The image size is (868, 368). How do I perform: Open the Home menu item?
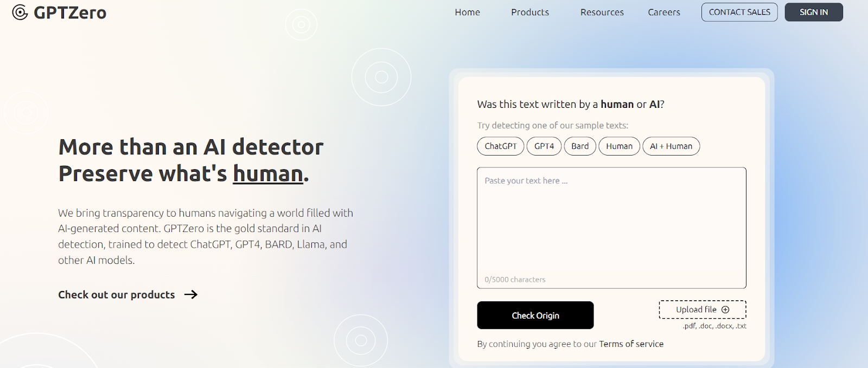coord(467,12)
